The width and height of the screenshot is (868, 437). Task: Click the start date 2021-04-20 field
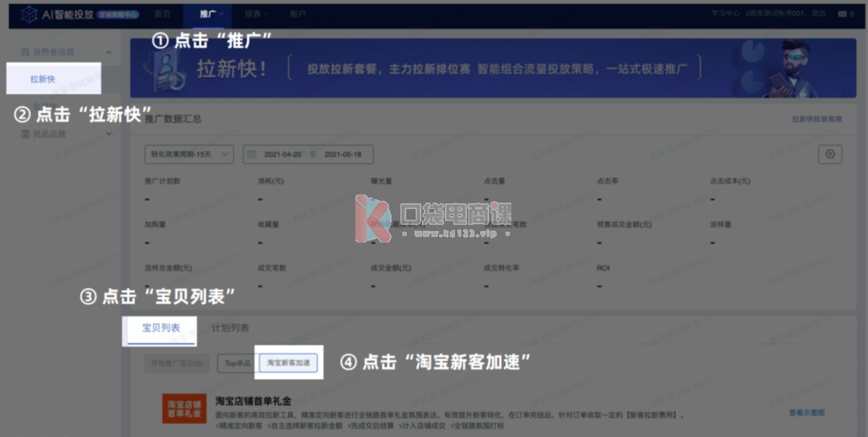[283, 155]
